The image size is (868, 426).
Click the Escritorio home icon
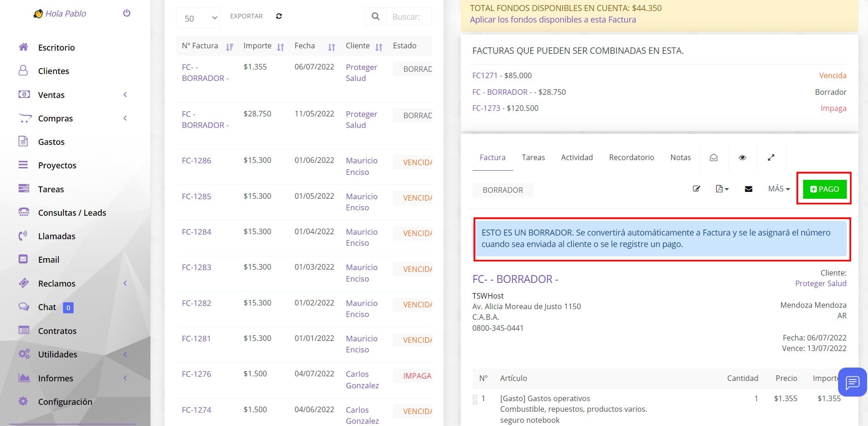tap(23, 47)
